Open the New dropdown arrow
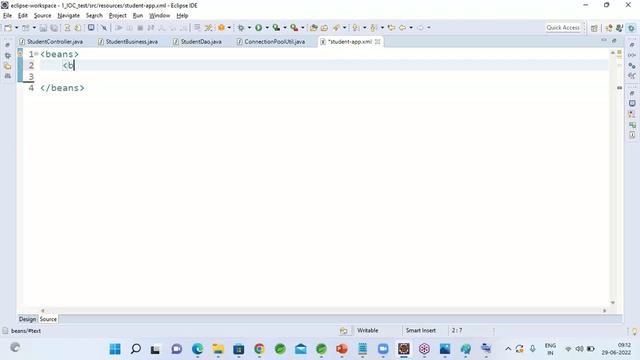The image size is (640, 360). 16,28
